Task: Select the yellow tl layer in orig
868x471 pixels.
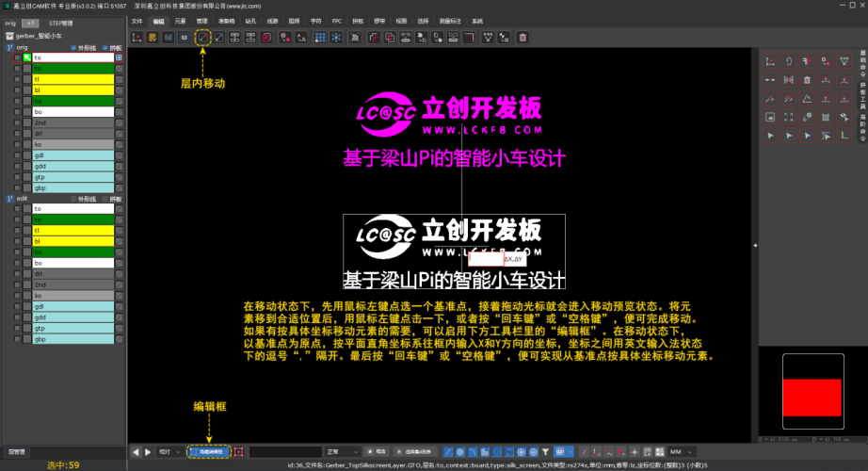Action: coord(73,79)
